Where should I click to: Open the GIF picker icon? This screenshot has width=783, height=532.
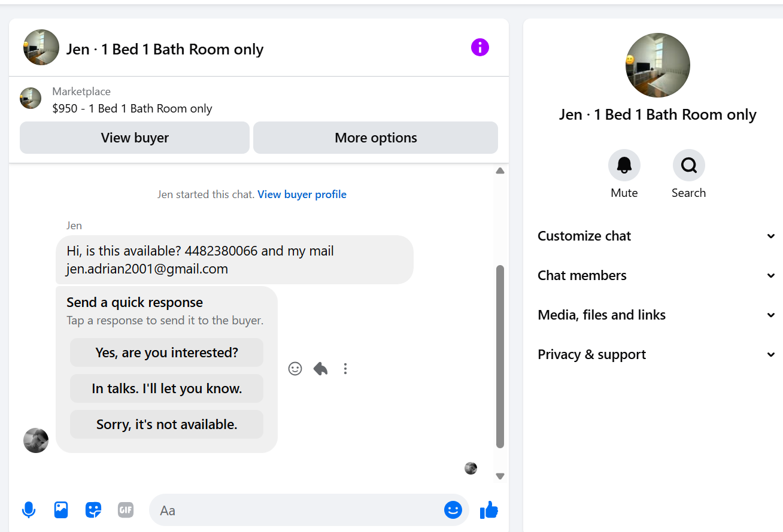pos(126,510)
